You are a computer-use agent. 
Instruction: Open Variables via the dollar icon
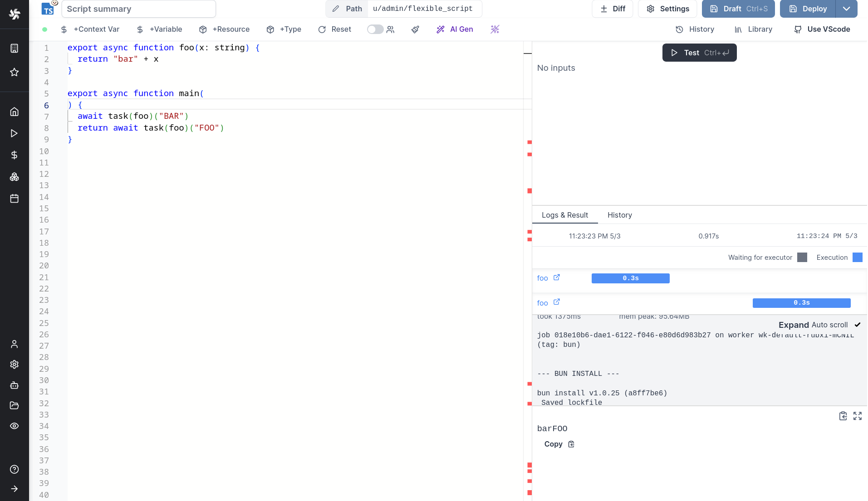click(x=14, y=155)
